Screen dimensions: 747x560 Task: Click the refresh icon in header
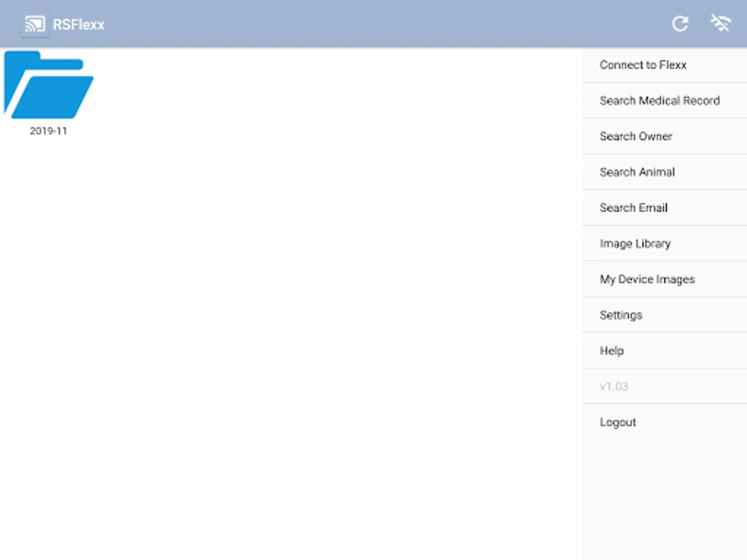click(680, 24)
